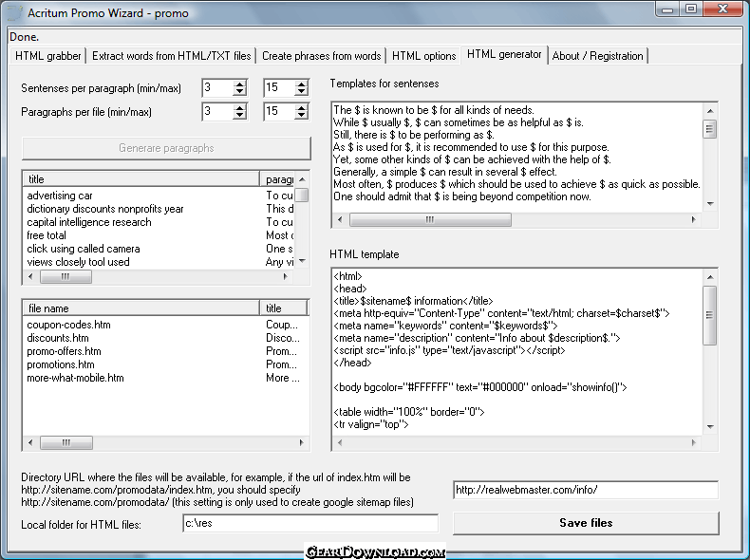This screenshot has width=750, height=560.
Task: Click the title column header in paragraphs list
Action: click(x=141, y=179)
